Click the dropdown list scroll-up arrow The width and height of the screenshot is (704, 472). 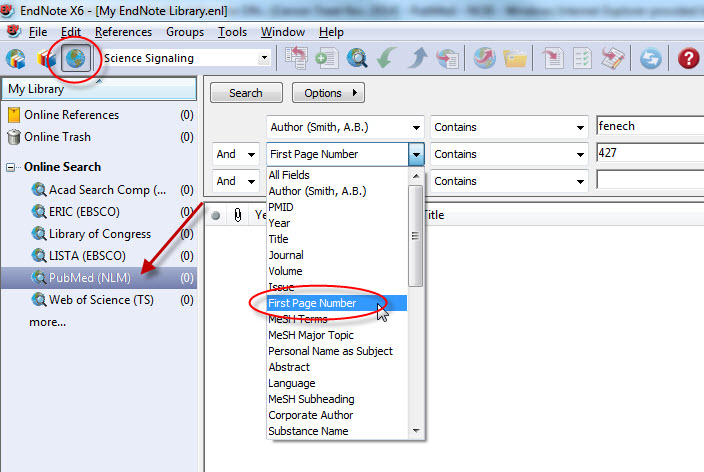point(416,176)
